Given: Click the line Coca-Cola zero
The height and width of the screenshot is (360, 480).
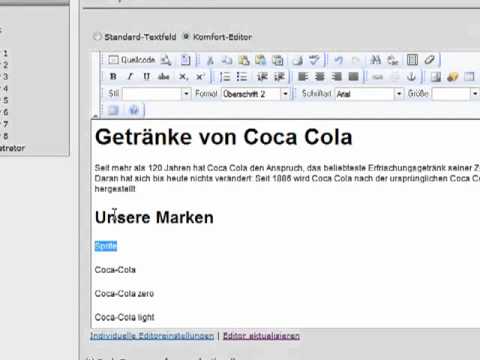Looking at the screenshot, I should click(x=124, y=294).
